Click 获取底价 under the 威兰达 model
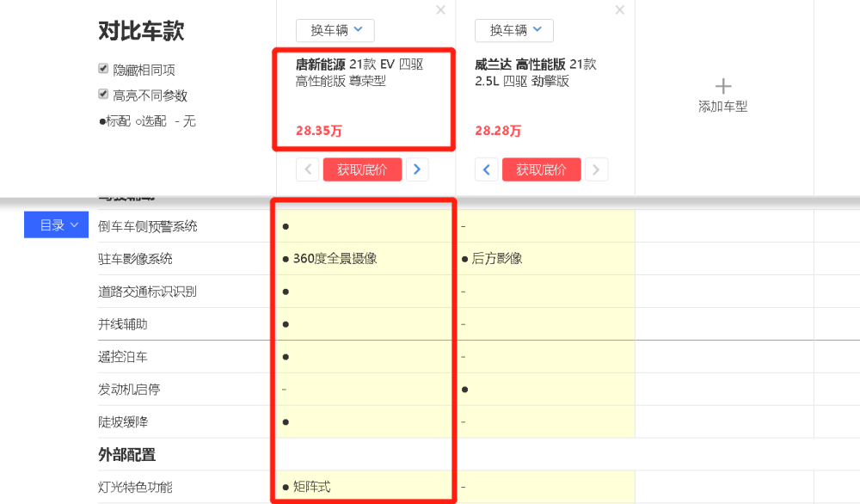This screenshot has width=860, height=504. (541, 169)
